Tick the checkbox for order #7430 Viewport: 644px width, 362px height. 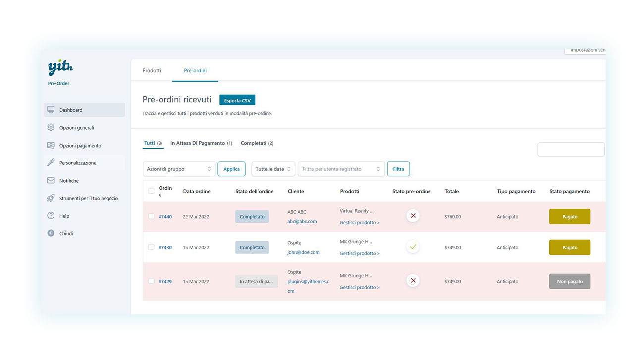pos(151,247)
